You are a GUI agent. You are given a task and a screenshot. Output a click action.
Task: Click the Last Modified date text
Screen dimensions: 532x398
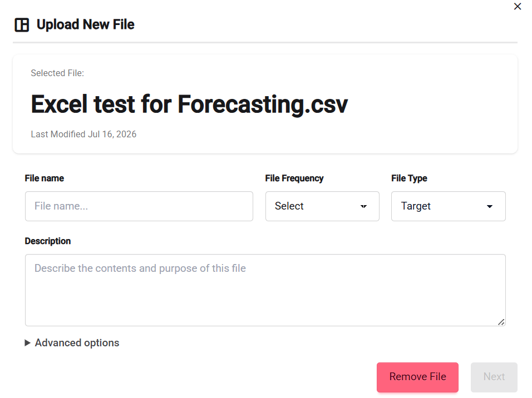83,135
